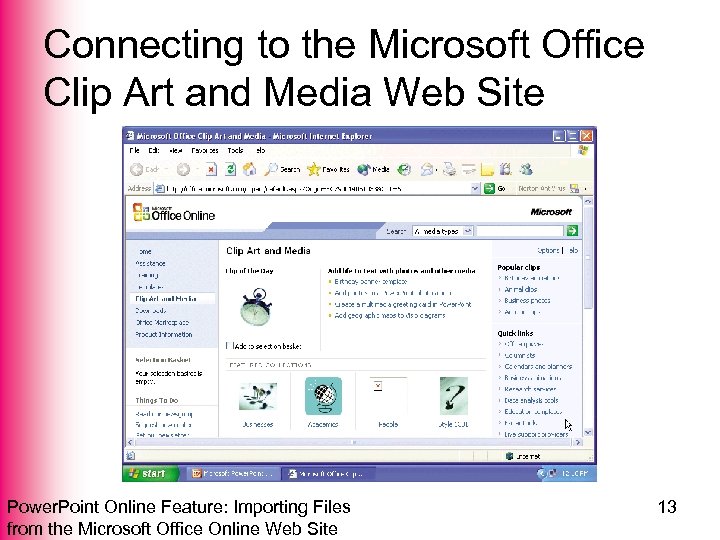The image size is (720, 540).
Task: Open the People collection thumbnail
Action: click(x=388, y=396)
